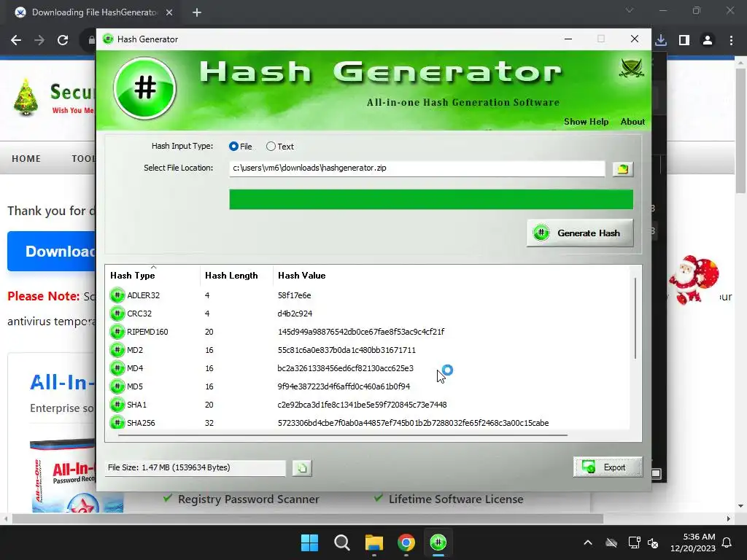
Task: Click the green hash progress bar
Action: click(x=431, y=199)
